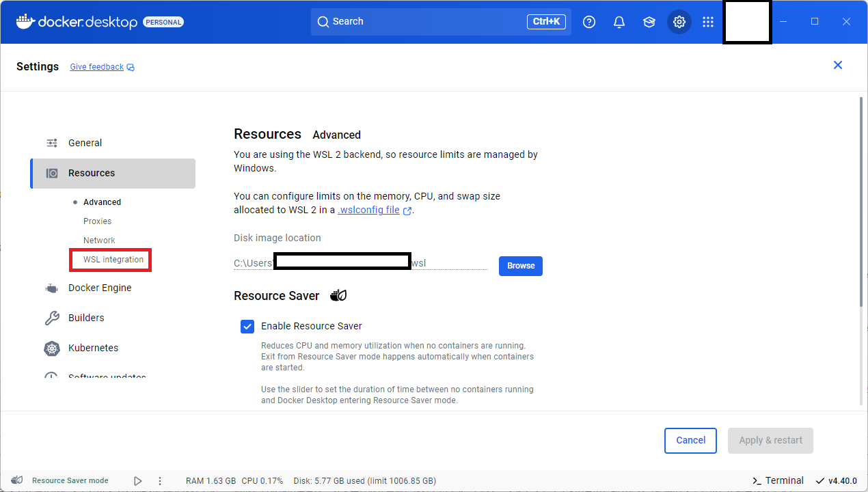Disable the Enable Resource Saver checkbox
868x492 pixels.
click(247, 327)
